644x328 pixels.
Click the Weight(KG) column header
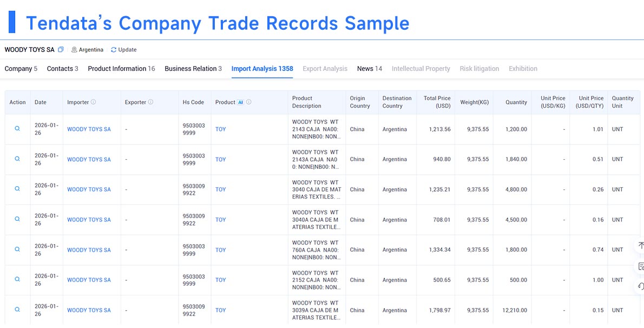pos(475,102)
